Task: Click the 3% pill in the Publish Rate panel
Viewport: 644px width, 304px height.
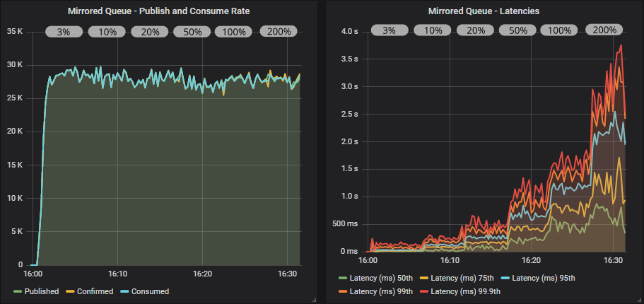Action: pos(64,32)
